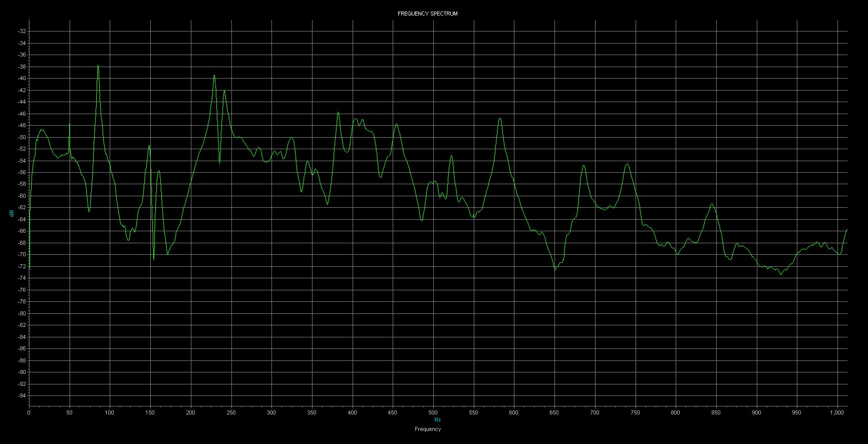Click the tallest spectrum peak near 85 Hz
868x444 pixels.
point(98,66)
